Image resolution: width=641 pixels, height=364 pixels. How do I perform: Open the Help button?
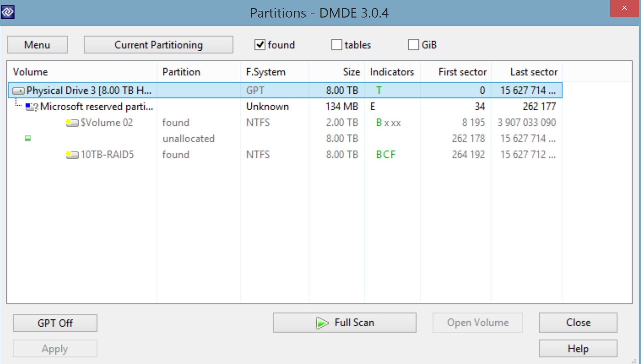[578, 348]
